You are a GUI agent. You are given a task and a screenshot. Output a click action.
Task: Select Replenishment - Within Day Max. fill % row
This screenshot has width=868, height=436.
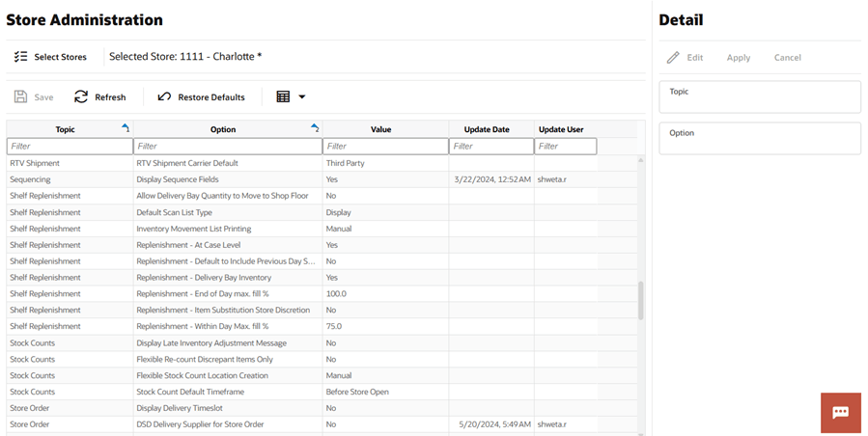pos(322,326)
